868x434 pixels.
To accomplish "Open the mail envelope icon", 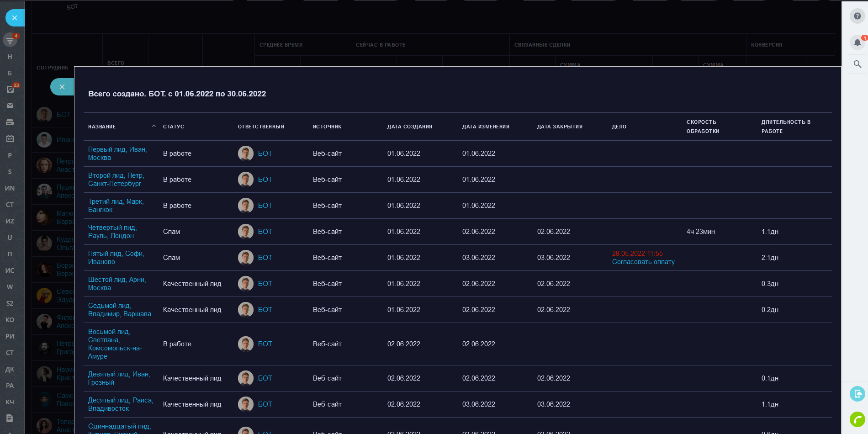I will 10,106.
